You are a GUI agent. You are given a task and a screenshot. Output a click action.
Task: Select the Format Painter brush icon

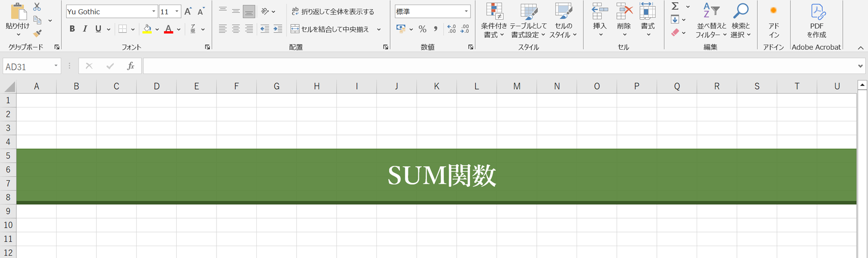(x=37, y=33)
